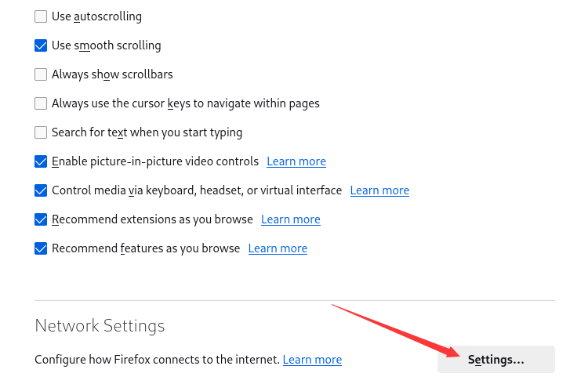
Task: Follow Learn more for recommended extensions
Action: (x=291, y=219)
